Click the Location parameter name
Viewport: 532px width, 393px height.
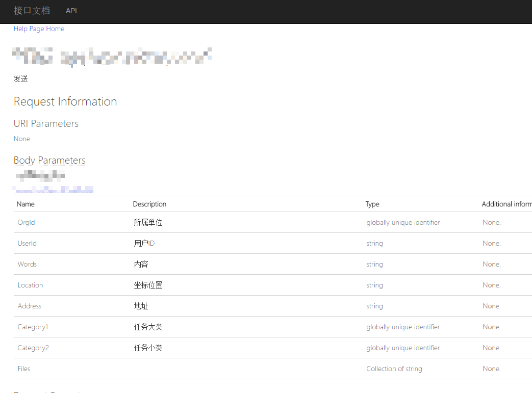30,285
